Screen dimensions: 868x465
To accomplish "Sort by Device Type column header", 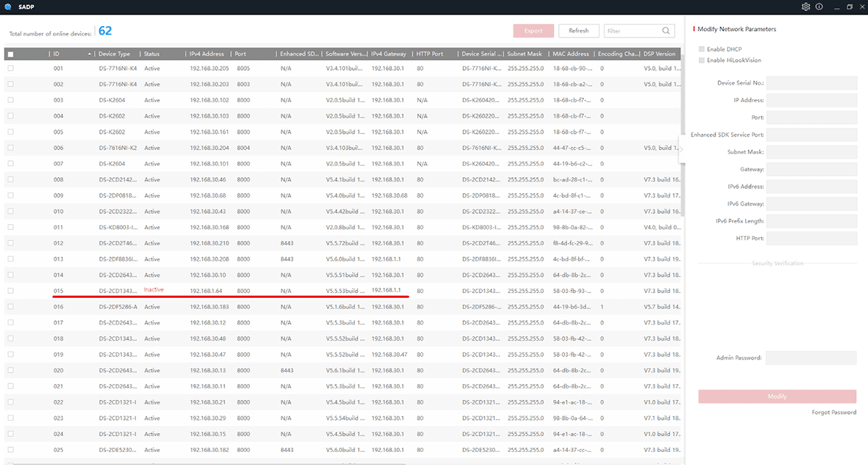I will 114,54.
